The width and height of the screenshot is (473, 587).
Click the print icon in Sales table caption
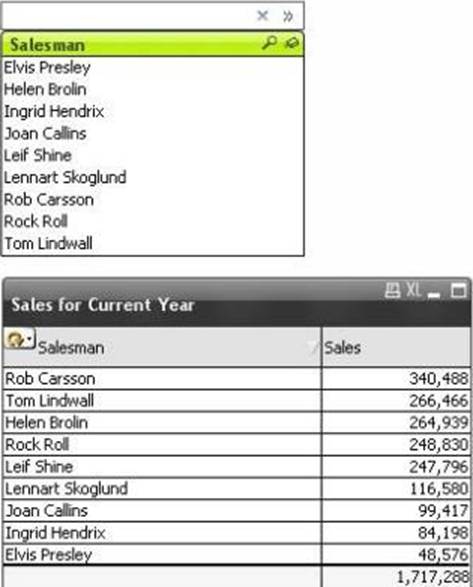[392, 290]
